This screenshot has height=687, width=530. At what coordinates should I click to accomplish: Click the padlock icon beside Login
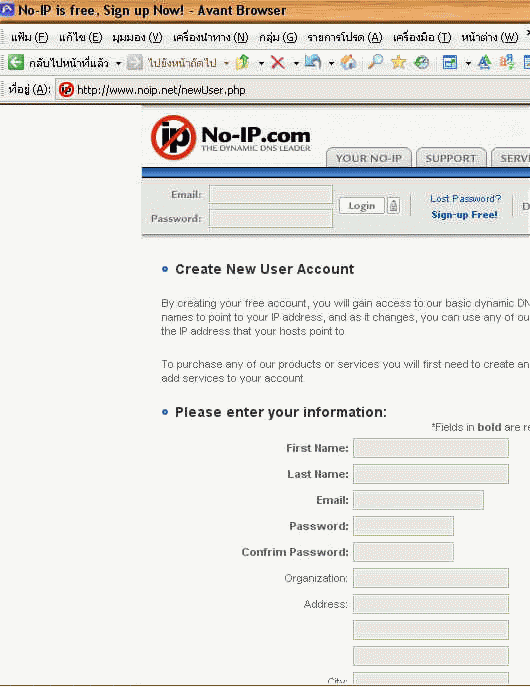tap(393, 205)
